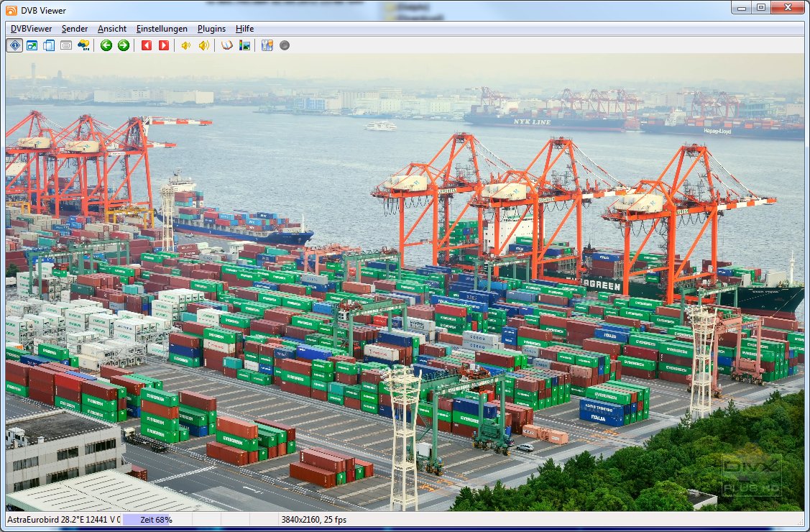Expand the Plugins menu
810x532 pixels.
(x=211, y=29)
